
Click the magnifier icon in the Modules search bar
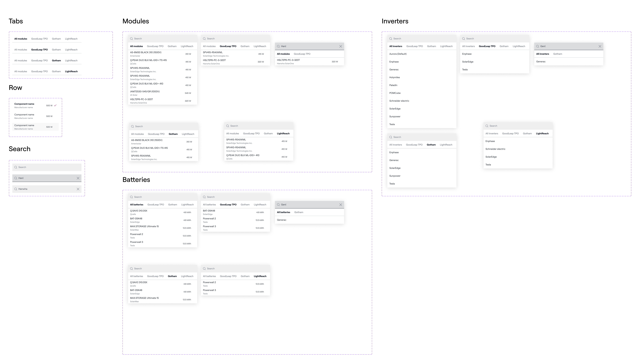click(132, 39)
